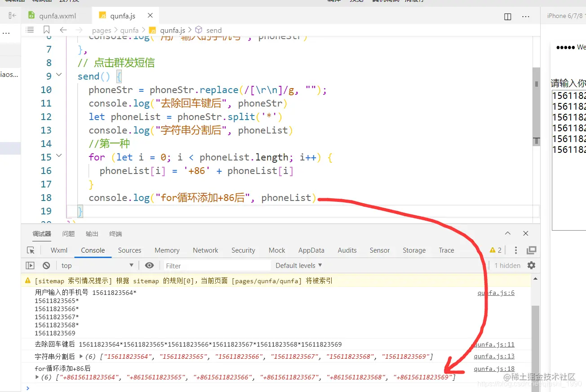Close the debugger panel

pyautogui.click(x=526, y=233)
